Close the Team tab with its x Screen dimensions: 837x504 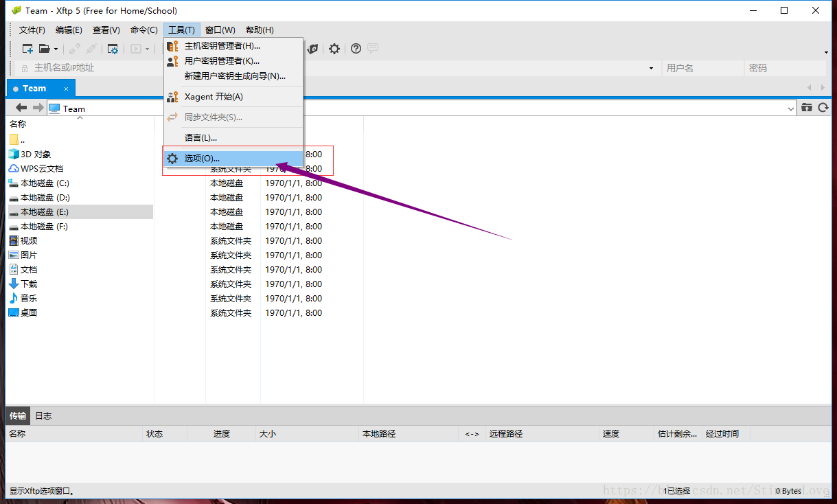click(67, 89)
